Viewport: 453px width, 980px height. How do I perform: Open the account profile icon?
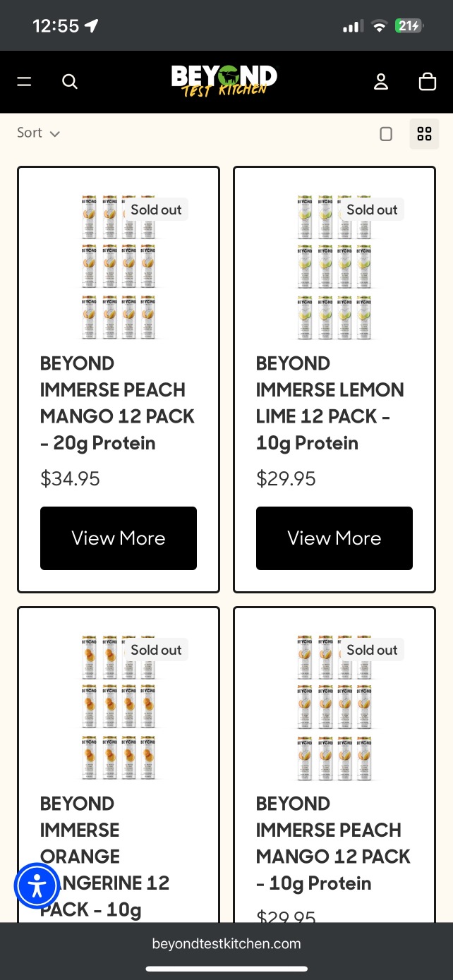coord(381,82)
